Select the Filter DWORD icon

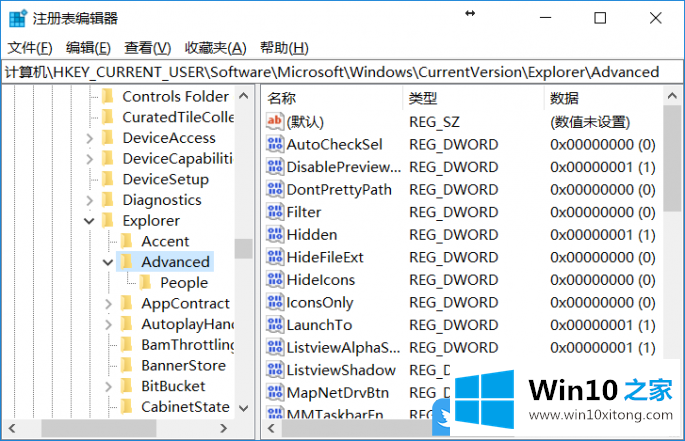(x=274, y=212)
